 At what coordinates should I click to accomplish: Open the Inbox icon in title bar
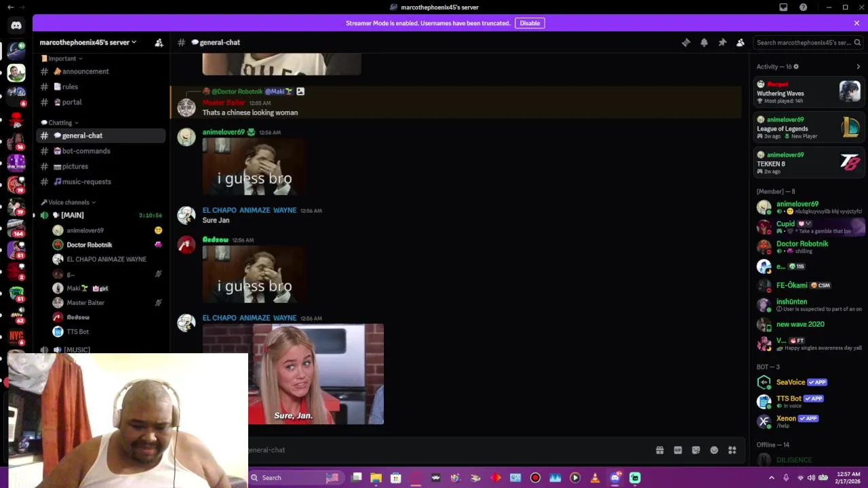tap(783, 7)
